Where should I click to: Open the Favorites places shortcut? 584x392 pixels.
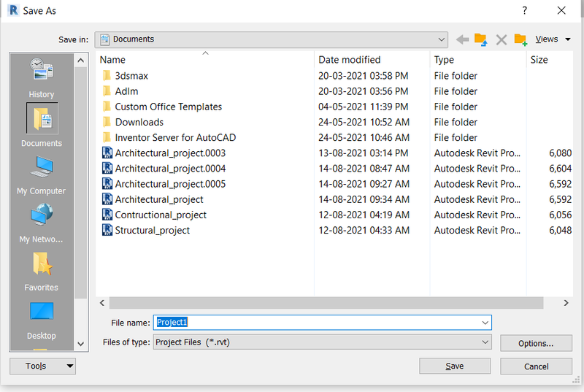click(42, 272)
